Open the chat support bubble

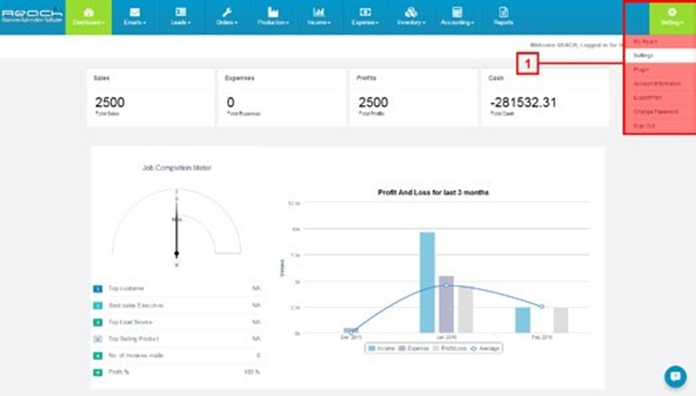pyautogui.click(x=675, y=376)
